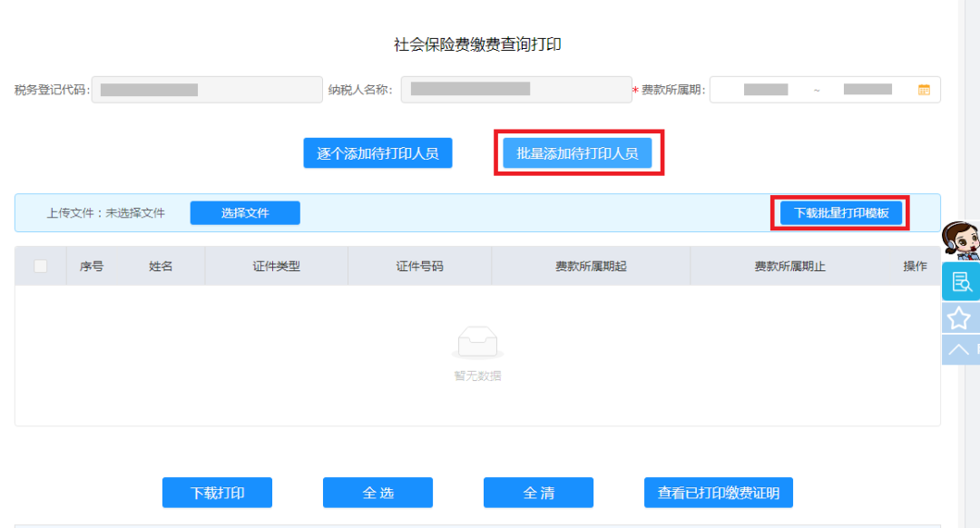Screen dimensions: 980x528
Task: Click the empty inbox graphic under 暂无数据
Action: (x=477, y=340)
